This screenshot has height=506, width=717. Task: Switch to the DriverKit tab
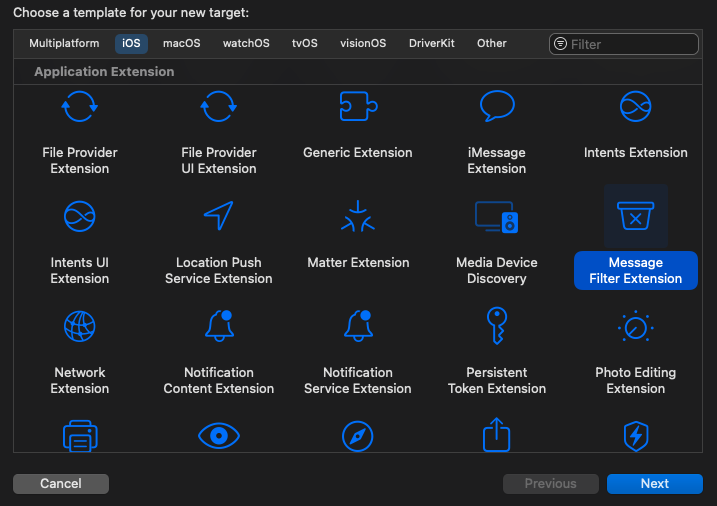[432, 43]
